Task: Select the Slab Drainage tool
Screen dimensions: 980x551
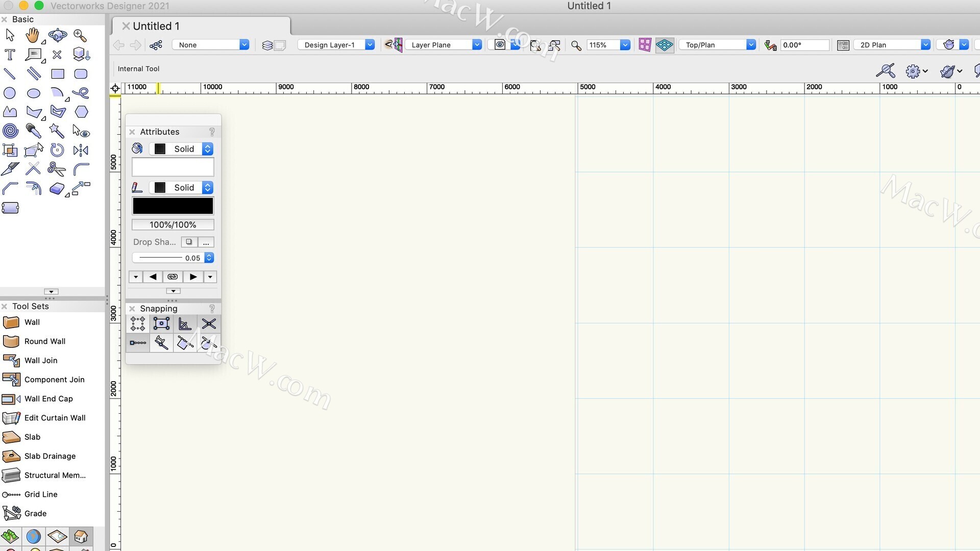Action: click(x=52, y=456)
